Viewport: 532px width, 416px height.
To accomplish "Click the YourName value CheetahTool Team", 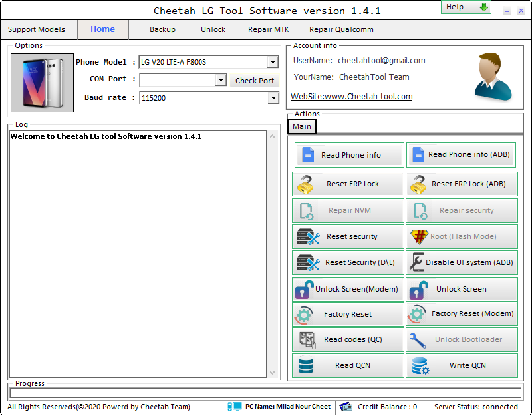I will (x=374, y=77).
